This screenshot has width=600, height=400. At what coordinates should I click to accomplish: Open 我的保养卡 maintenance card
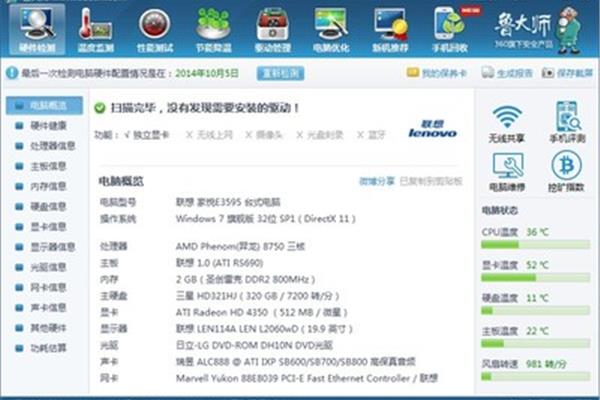437,73
